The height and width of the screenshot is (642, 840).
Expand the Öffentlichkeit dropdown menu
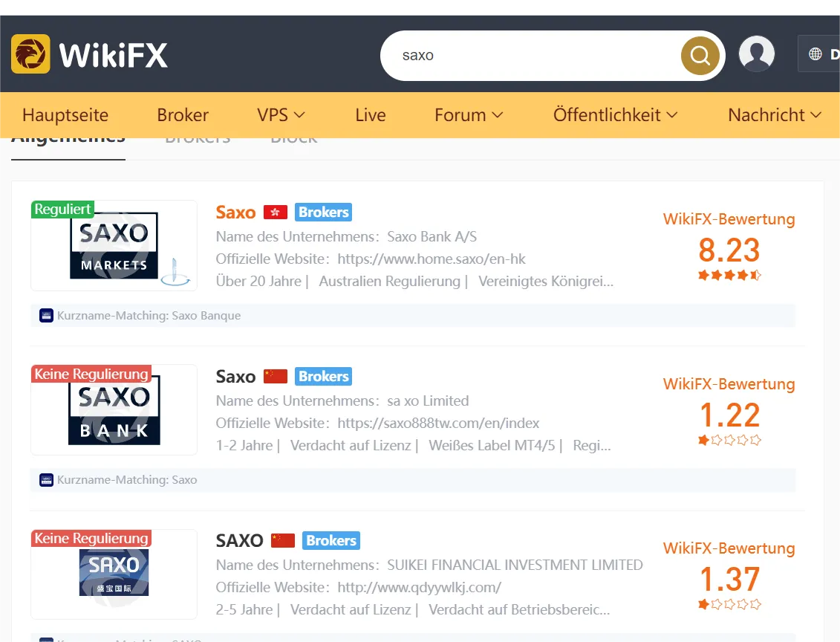615,114
